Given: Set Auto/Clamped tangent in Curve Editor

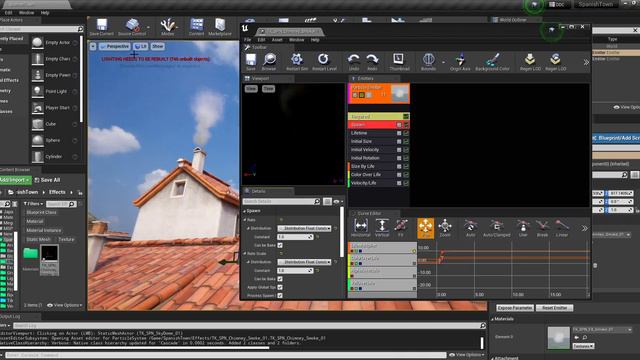Looking at the screenshot, I should (497, 226).
